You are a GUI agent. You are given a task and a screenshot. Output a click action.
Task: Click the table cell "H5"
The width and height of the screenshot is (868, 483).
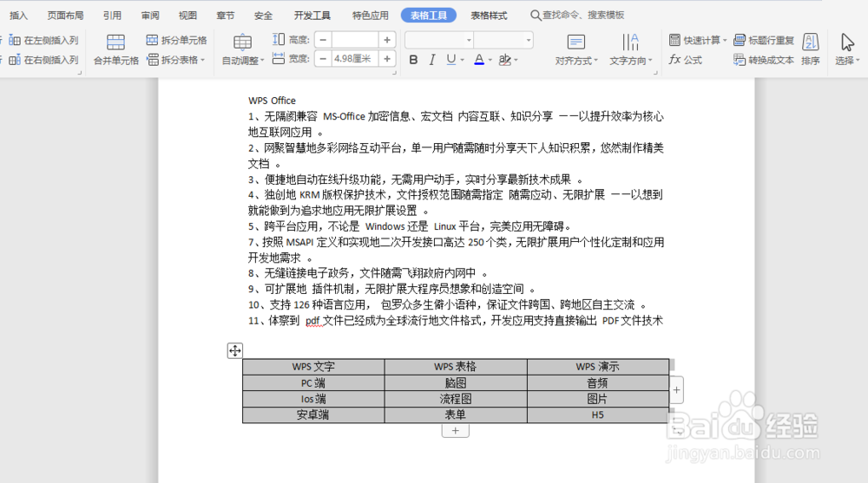598,415
